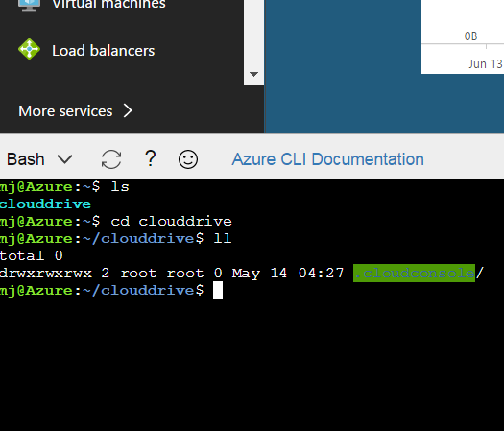Image resolution: width=504 pixels, height=431 pixels.
Task: Open the Virtual machines monitor icon
Action: click(x=29, y=5)
